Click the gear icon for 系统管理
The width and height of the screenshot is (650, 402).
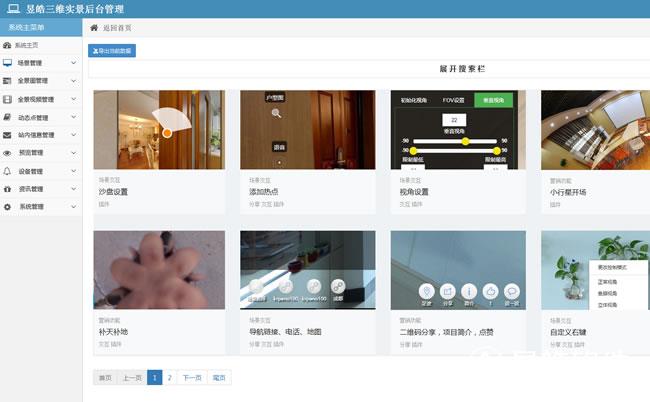tap(8, 207)
